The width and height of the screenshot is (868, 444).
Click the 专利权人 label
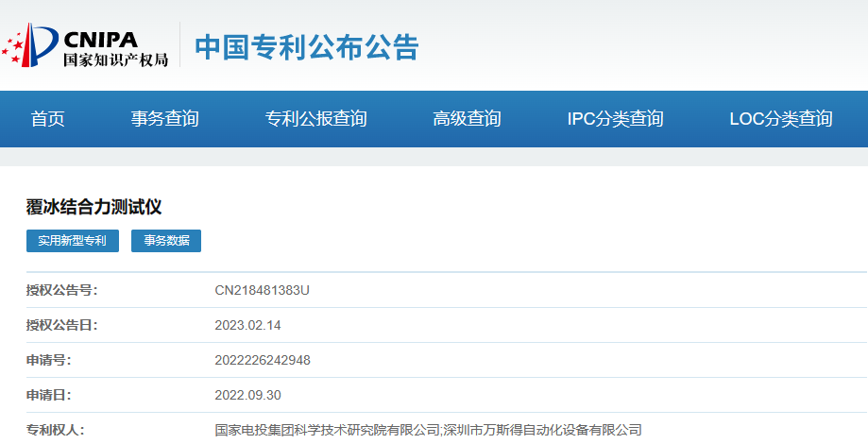pyautogui.click(x=56, y=430)
